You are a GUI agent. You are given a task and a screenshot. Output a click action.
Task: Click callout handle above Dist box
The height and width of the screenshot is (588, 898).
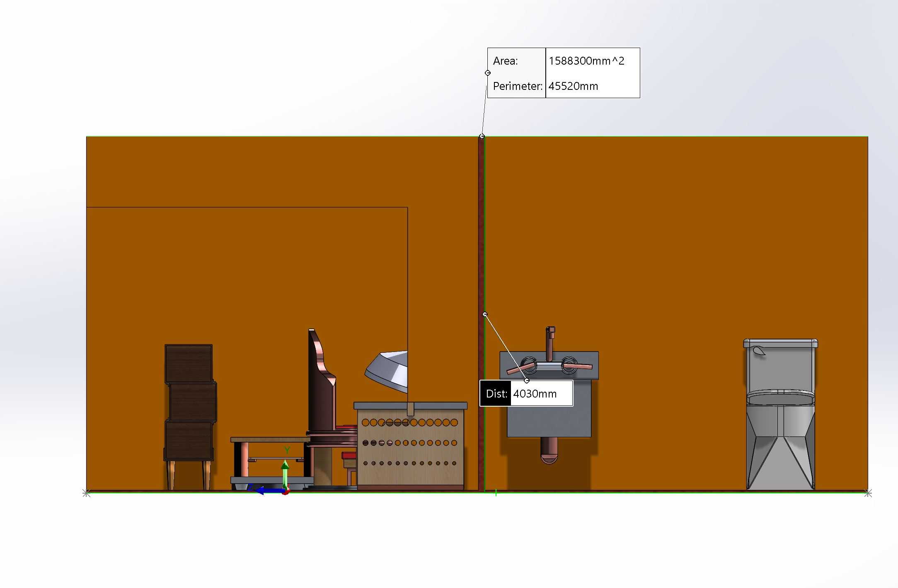[527, 381]
